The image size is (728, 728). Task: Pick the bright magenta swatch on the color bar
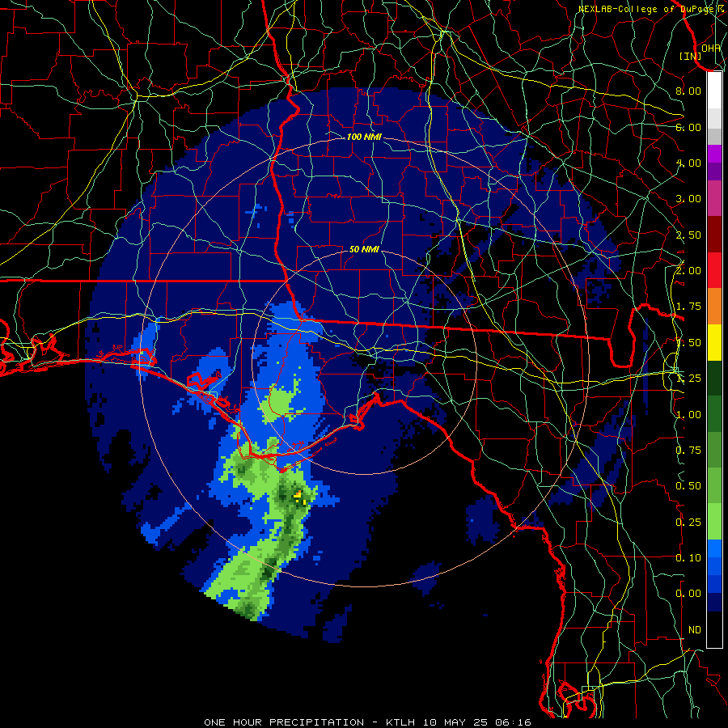pyautogui.click(x=714, y=154)
